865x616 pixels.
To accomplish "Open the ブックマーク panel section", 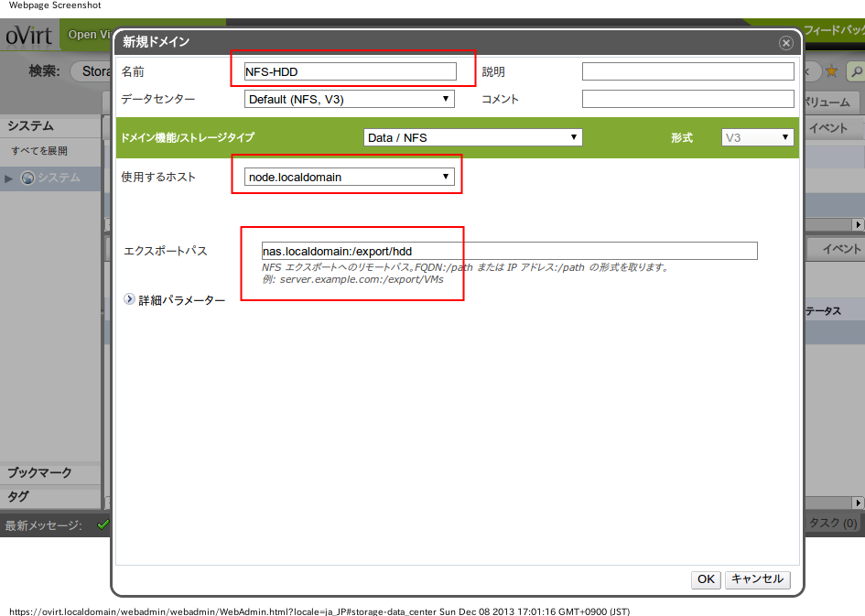I will point(40,473).
